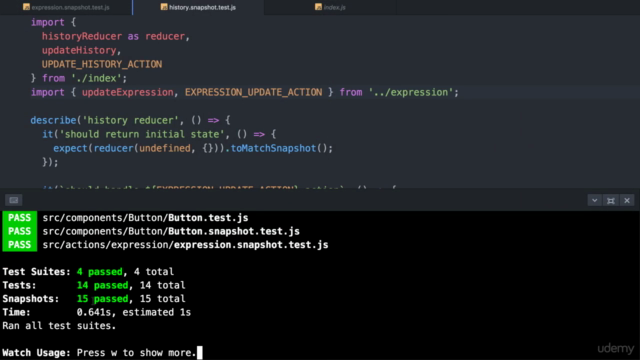The image size is (640, 360).
Task: Click '14 passed' in Tests line
Action: (x=102, y=285)
